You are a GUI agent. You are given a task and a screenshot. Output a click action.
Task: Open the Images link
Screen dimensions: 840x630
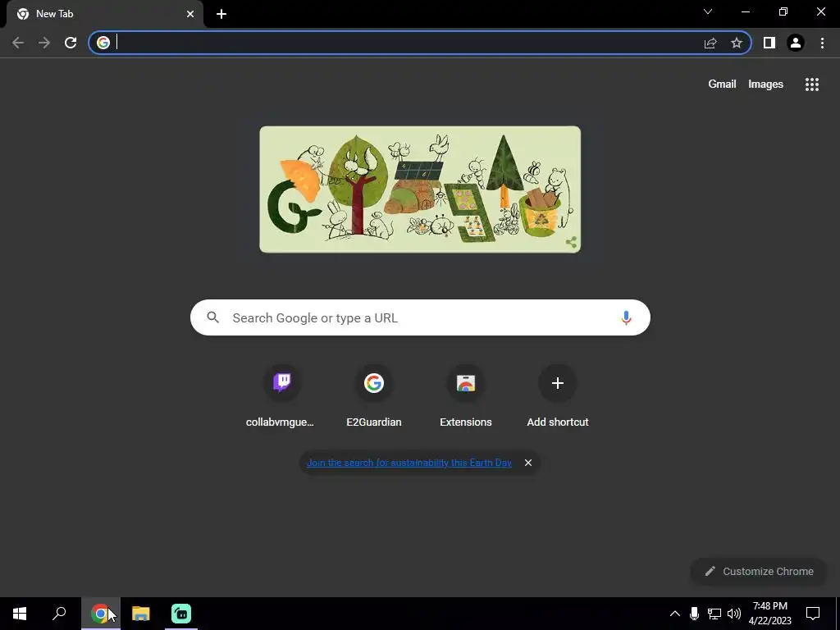pyautogui.click(x=765, y=84)
